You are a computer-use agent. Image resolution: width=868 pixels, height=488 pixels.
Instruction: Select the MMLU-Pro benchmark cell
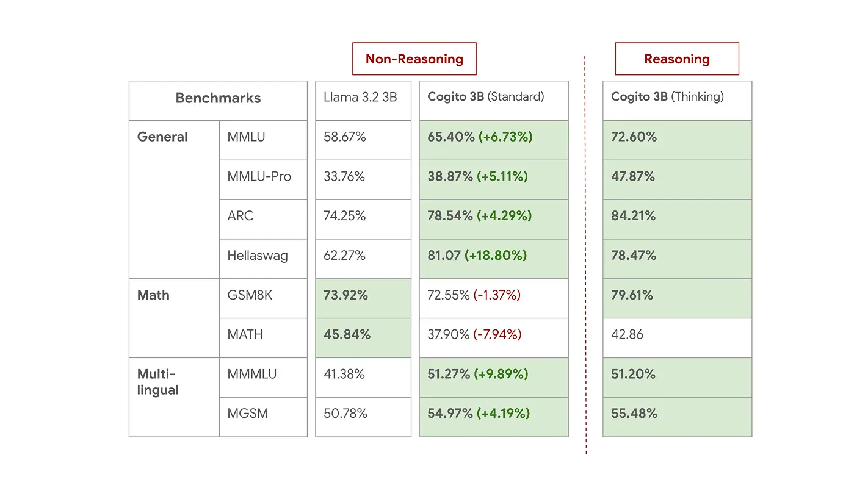tap(262, 177)
